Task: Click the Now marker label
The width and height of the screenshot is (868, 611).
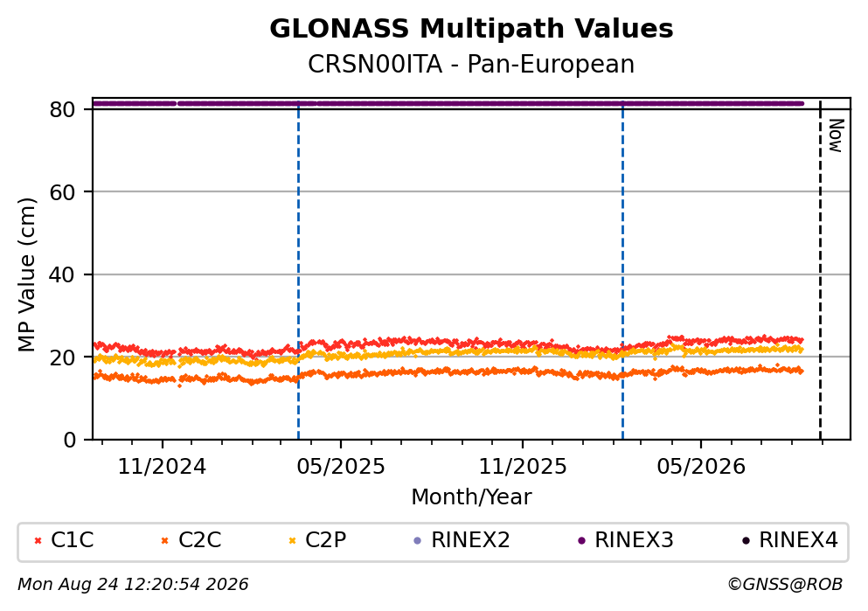Action: point(836,135)
